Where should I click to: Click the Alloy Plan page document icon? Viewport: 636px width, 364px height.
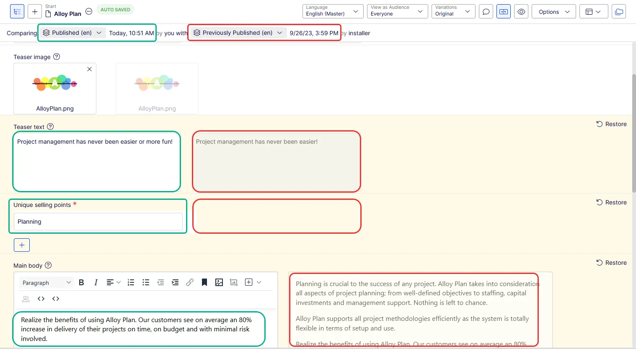(x=48, y=14)
